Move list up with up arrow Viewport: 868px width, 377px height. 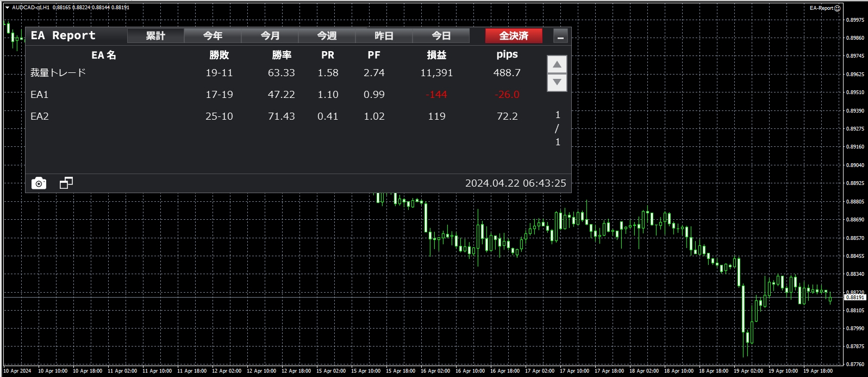557,64
